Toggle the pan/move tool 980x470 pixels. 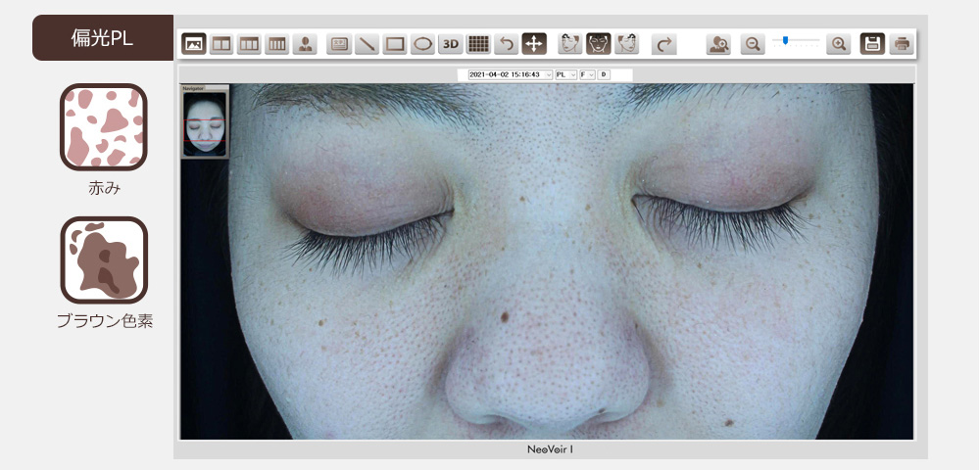533,44
